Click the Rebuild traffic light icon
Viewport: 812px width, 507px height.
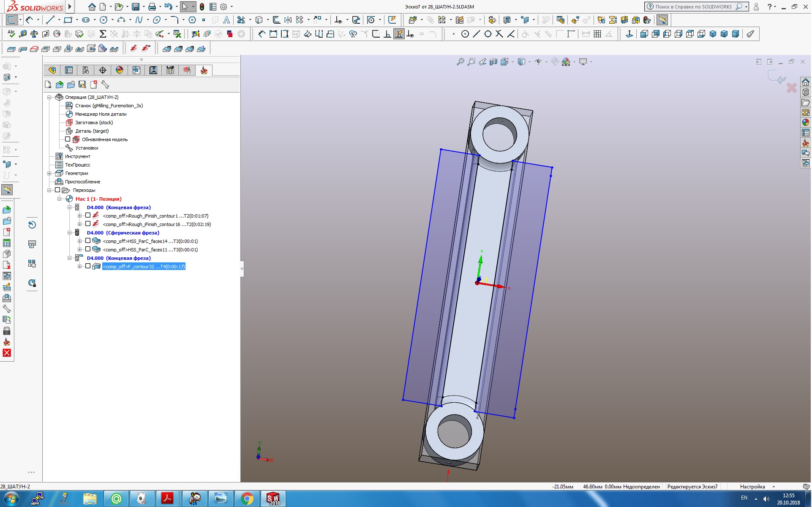(x=202, y=7)
